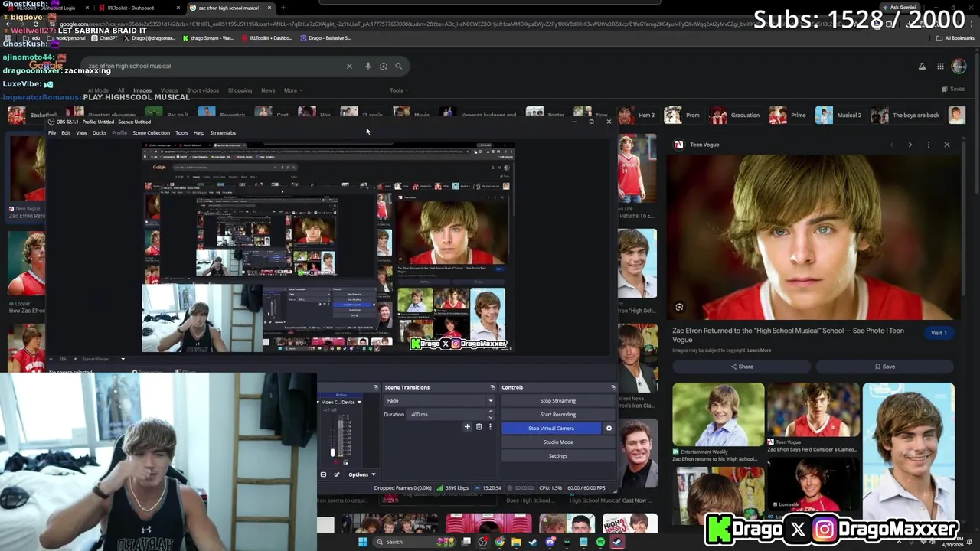Open a new Chrome tab
Image resolution: width=980 pixels, height=551 pixels.
283,8
